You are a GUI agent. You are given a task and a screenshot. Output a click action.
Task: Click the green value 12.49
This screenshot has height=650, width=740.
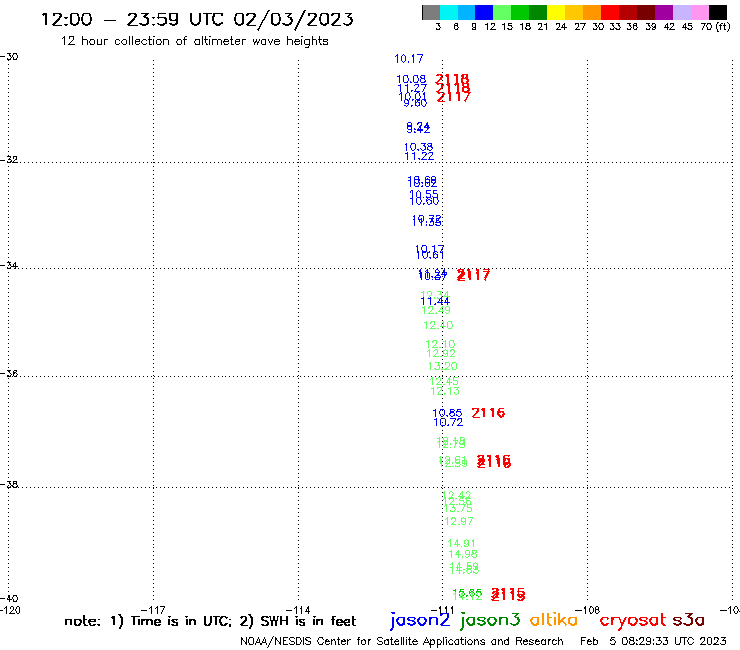[x=436, y=310]
